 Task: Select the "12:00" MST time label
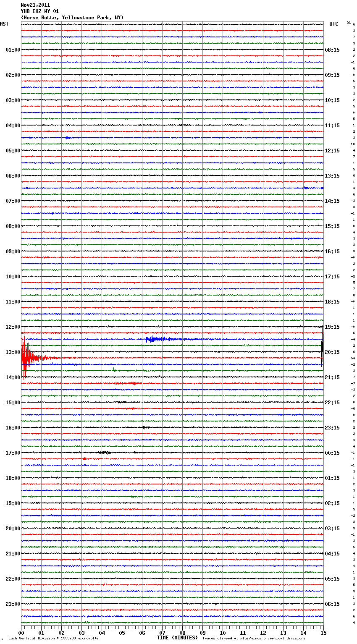pos(13,327)
